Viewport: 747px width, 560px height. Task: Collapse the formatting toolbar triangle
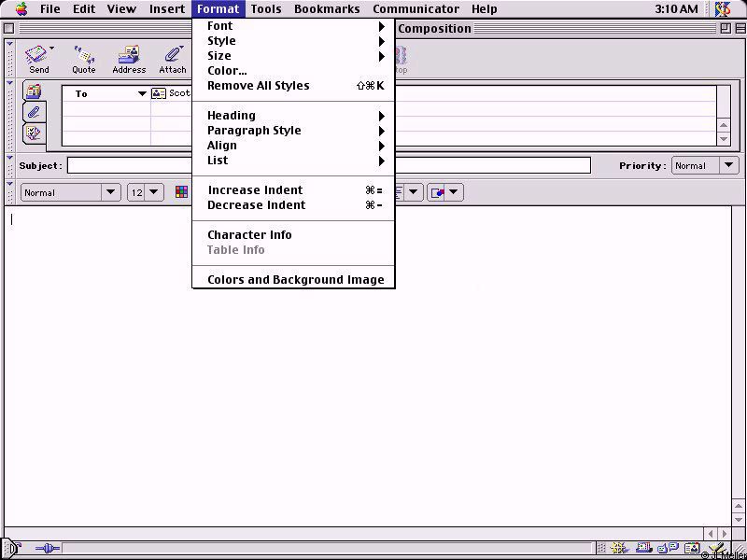click(9, 184)
